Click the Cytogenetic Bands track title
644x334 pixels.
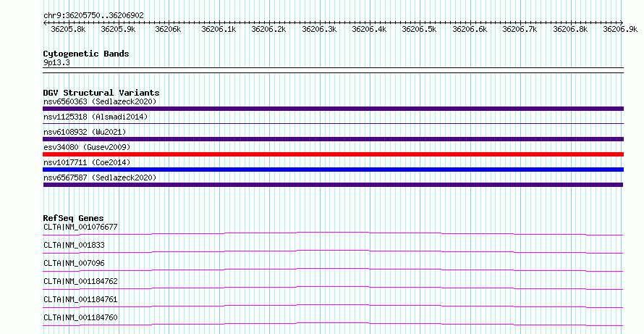click(86, 54)
